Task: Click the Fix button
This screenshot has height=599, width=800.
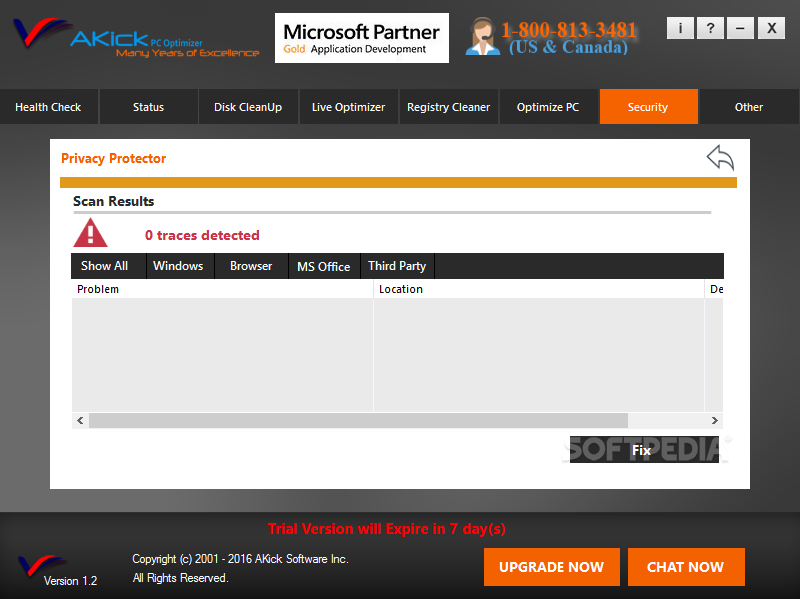Action: 644,450
